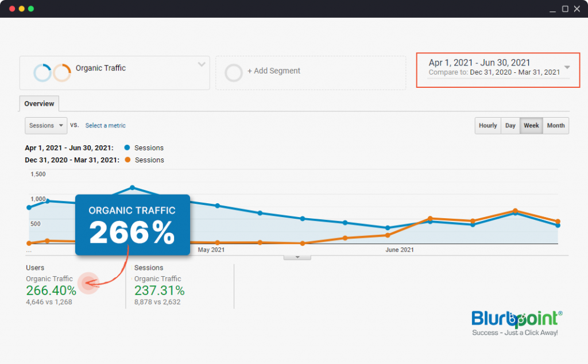Click the yellow macOS minimize dot
The height and width of the screenshot is (364, 588).
click(x=22, y=9)
